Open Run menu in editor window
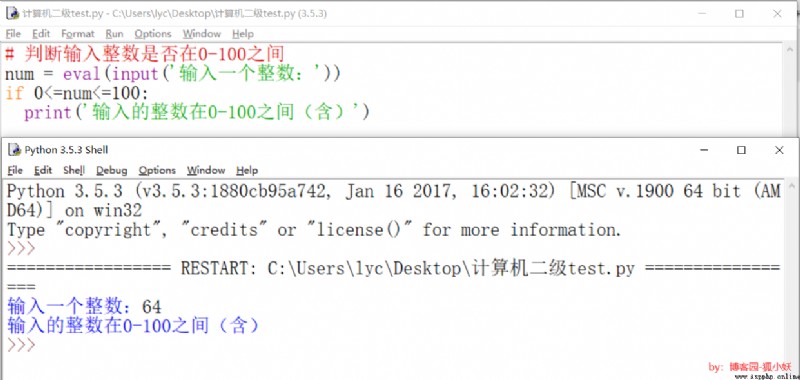The image size is (800, 380). [114, 34]
